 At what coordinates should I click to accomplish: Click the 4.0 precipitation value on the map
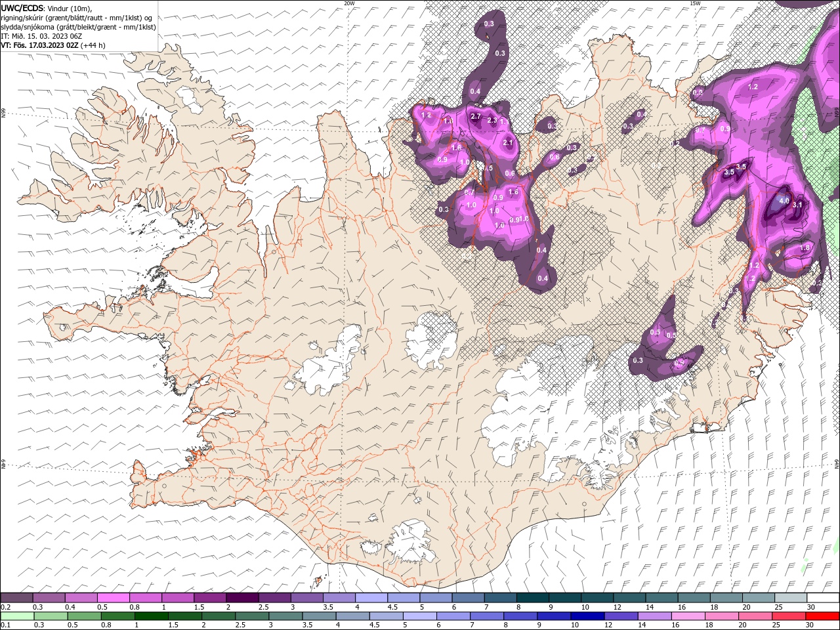pyautogui.click(x=784, y=201)
